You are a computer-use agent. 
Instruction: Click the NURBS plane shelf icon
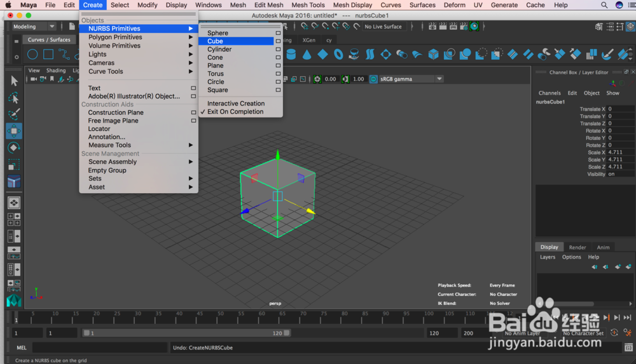tap(322, 55)
